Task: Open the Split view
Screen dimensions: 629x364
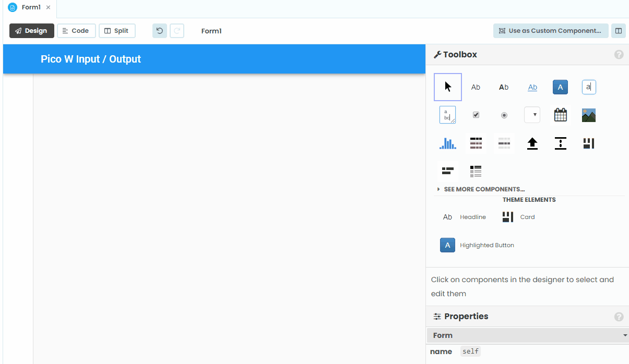Action: tap(117, 30)
